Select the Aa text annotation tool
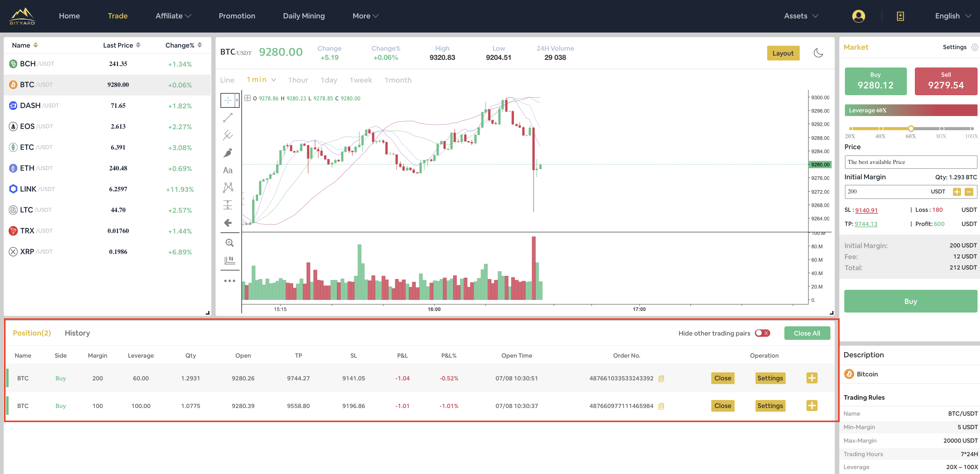Viewport: 980px width, 474px height. point(228,170)
